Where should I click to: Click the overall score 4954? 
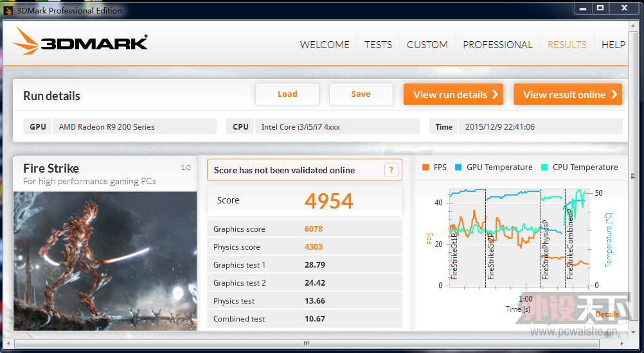click(329, 200)
